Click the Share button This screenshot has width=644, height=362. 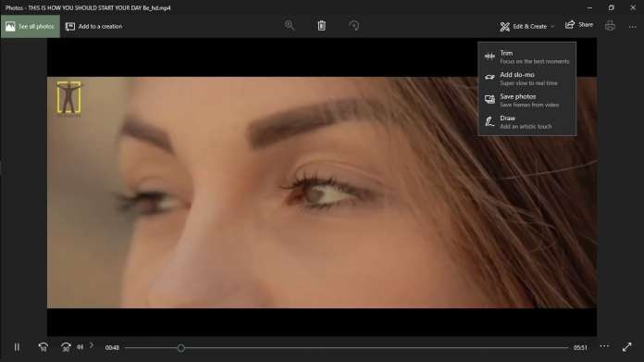pyautogui.click(x=579, y=25)
